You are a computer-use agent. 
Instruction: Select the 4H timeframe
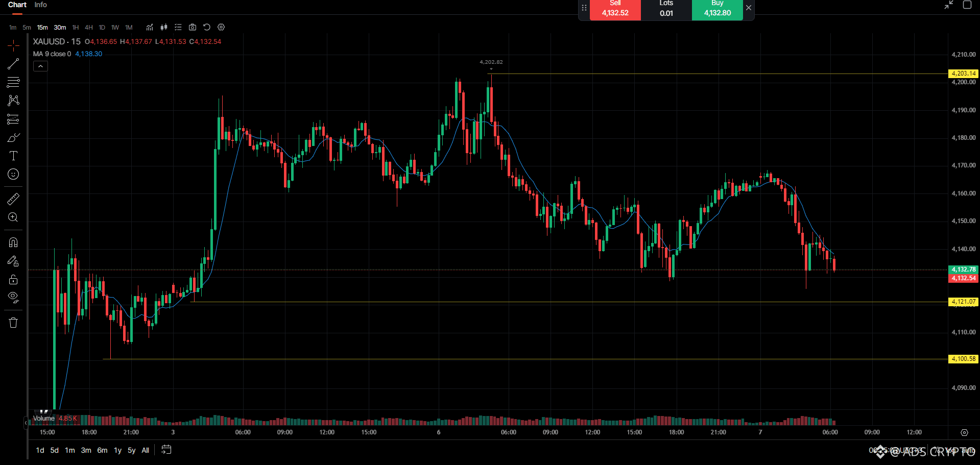pyautogui.click(x=89, y=28)
